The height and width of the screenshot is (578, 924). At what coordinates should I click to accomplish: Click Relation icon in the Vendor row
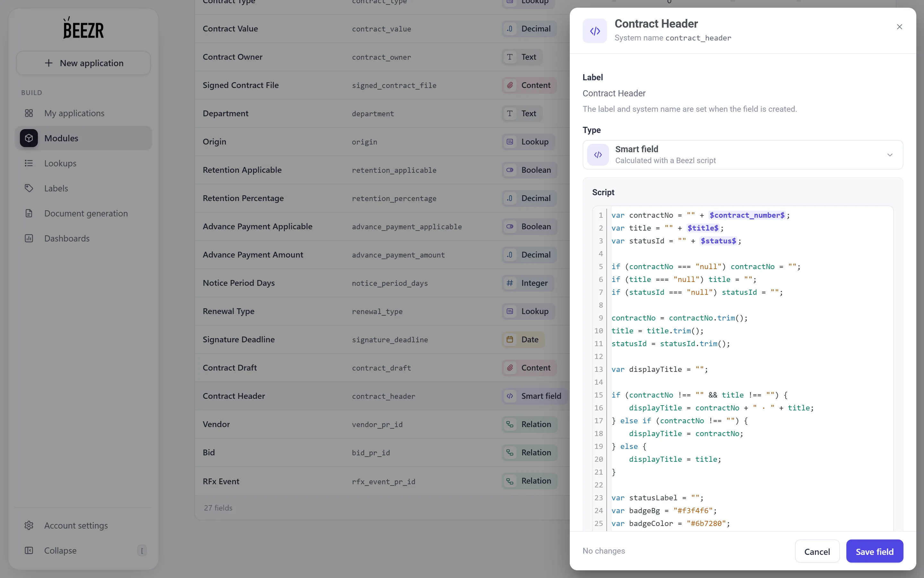pyautogui.click(x=510, y=424)
